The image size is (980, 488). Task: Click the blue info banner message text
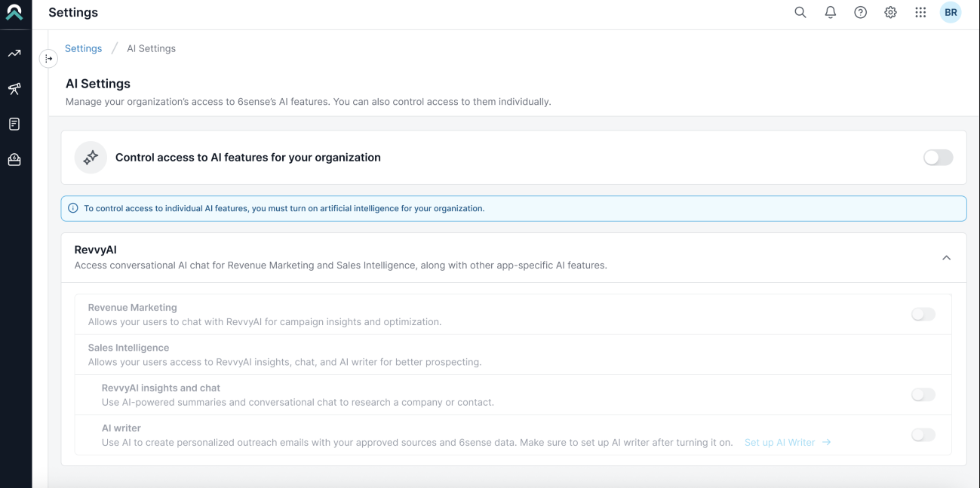[284, 208]
